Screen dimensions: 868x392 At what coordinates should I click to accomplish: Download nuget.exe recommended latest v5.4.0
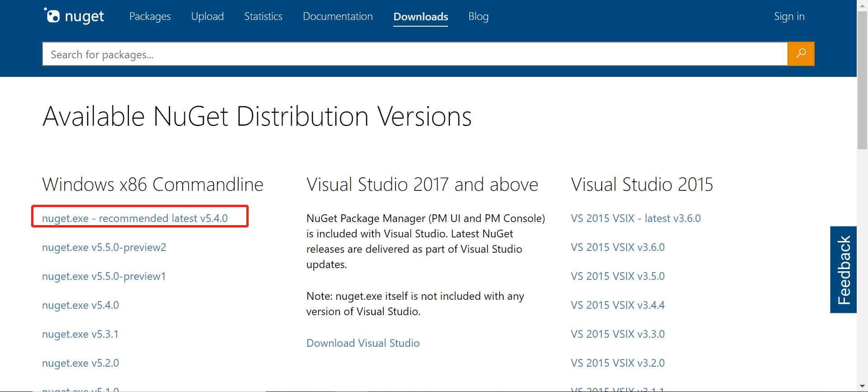[135, 218]
